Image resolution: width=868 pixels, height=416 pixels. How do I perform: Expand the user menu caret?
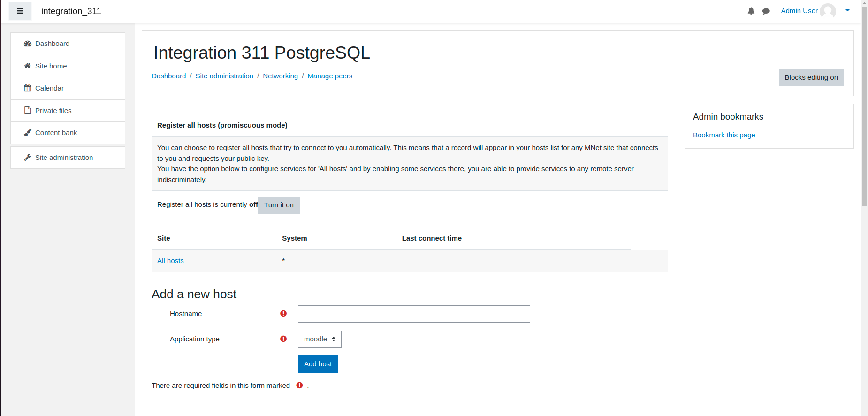click(847, 11)
